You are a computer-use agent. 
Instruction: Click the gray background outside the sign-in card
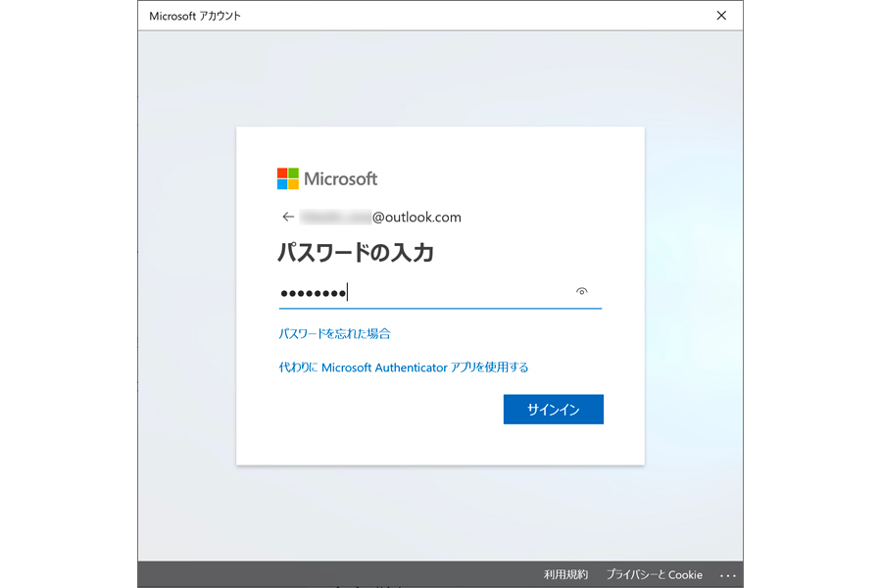(186, 294)
